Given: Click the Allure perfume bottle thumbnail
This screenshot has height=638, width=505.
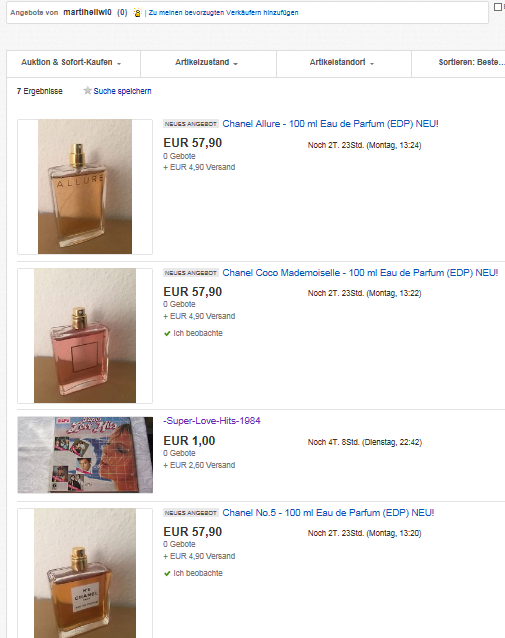Looking at the screenshot, I should click(85, 187).
